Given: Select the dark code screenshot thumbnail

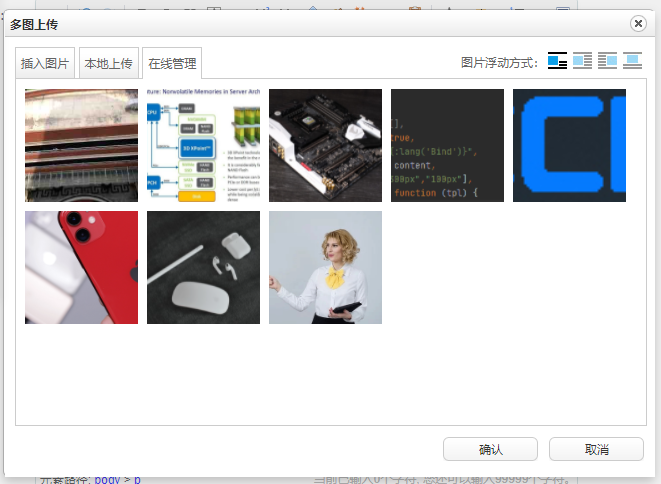Looking at the screenshot, I should pos(447,145).
